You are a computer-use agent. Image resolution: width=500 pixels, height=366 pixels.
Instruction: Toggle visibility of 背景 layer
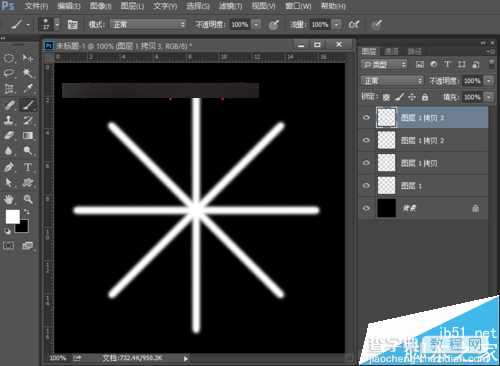tap(366, 208)
